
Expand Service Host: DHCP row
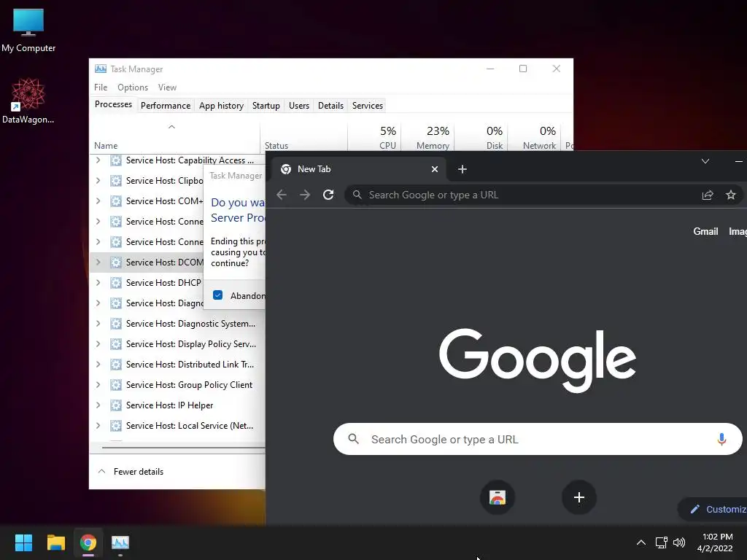98,283
